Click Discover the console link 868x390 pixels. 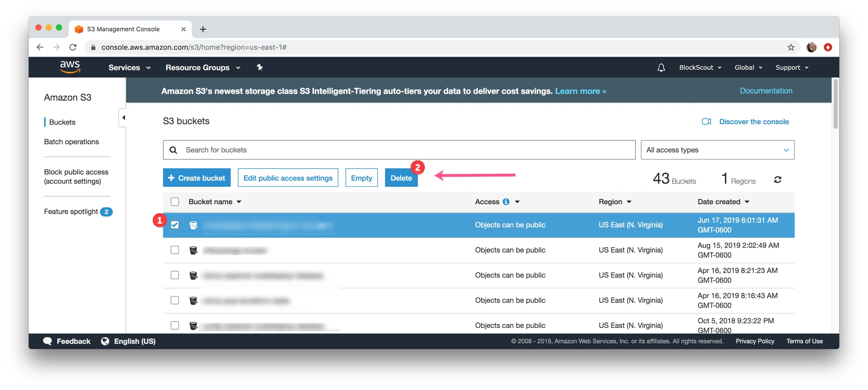[x=754, y=122]
